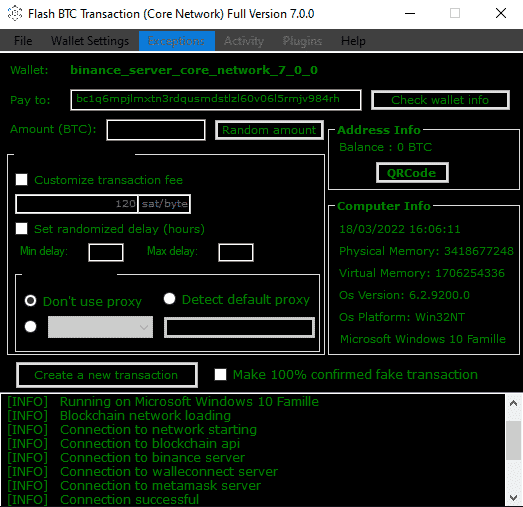Viewport: 523px width, 507px height.
Task: Click the log scrollbar down arrow
Action: point(513,498)
